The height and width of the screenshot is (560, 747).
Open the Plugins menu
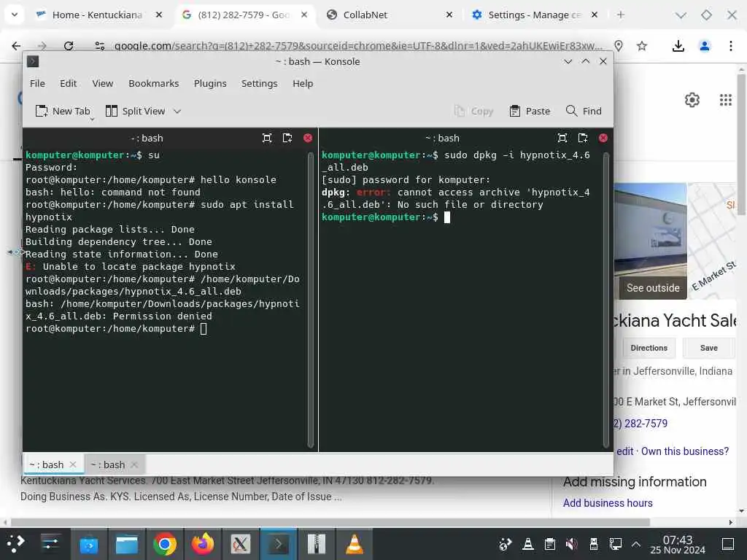coord(210,83)
